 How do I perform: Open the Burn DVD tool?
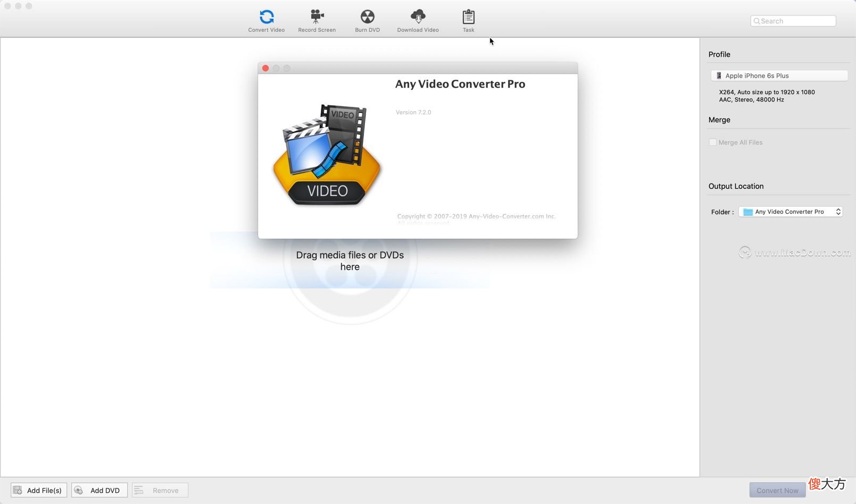click(x=367, y=21)
